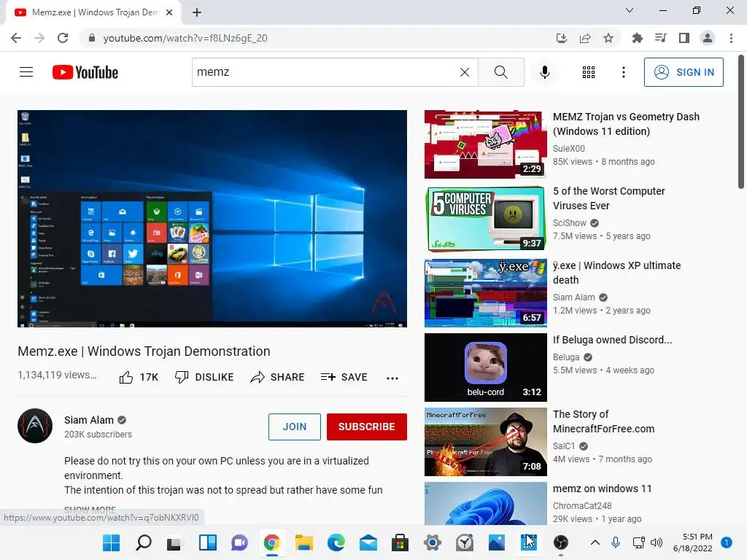This screenshot has width=747, height=560.
Task: Start voice search with microphone icon
Action: pyautogui.click(x=544, y=72)
